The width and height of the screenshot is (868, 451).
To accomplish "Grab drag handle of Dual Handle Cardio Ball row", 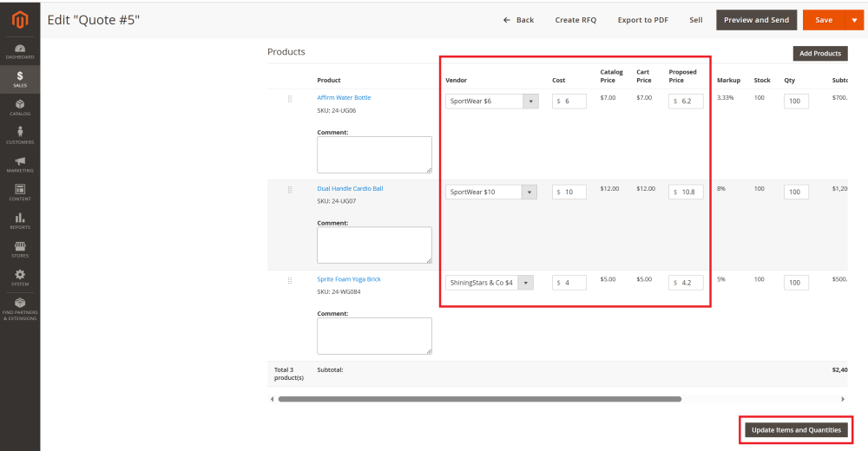I will [290, 190].
